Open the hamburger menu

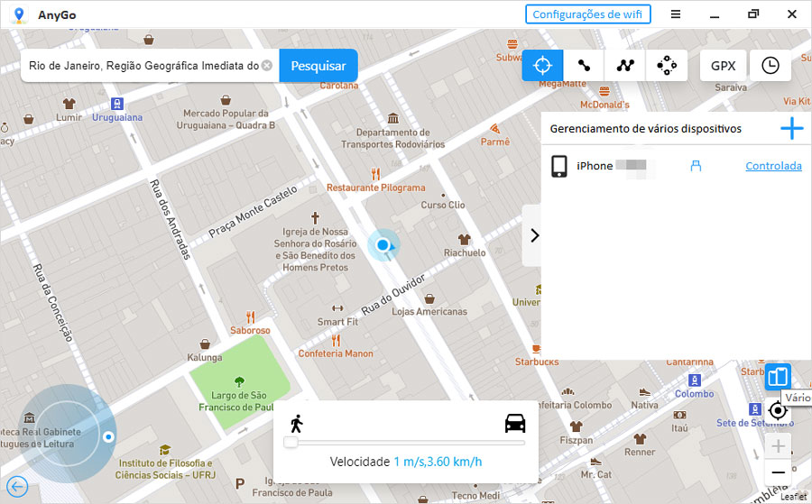point(675,14)
